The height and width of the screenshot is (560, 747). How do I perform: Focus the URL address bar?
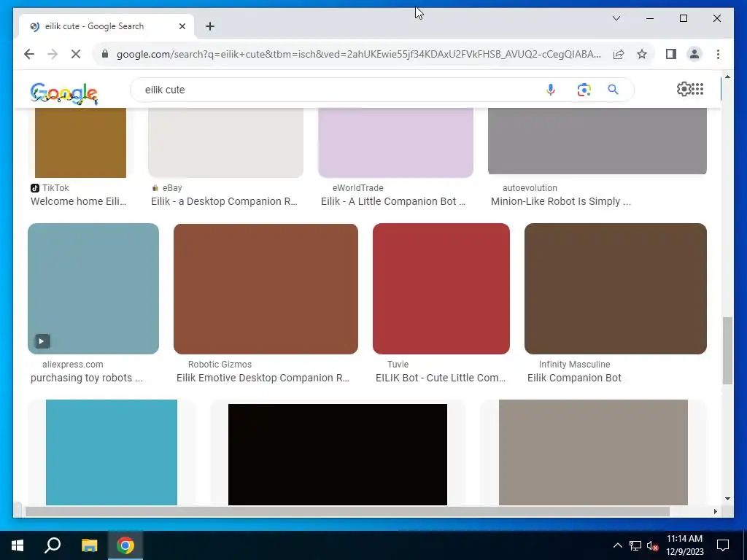[358, 54]
